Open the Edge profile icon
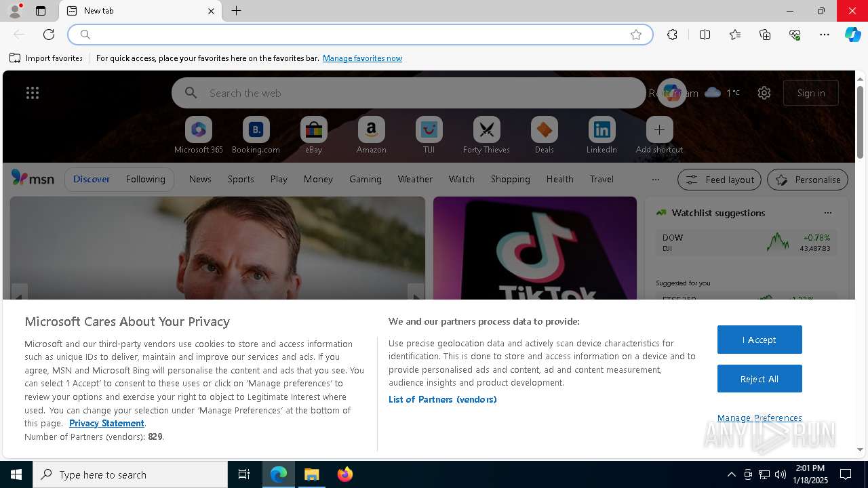The image size is (868, 488). coord(14,11)
